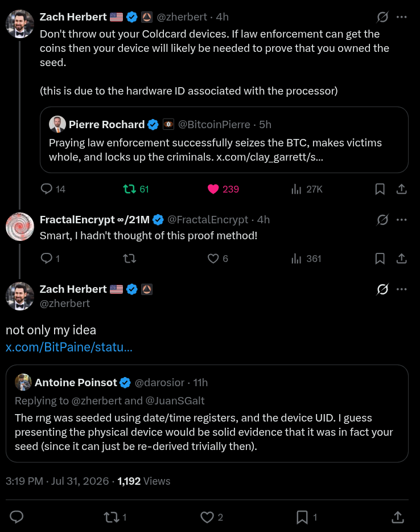Share Zach Herbert's first post
The image size is (420, 532).
(401, 189)
